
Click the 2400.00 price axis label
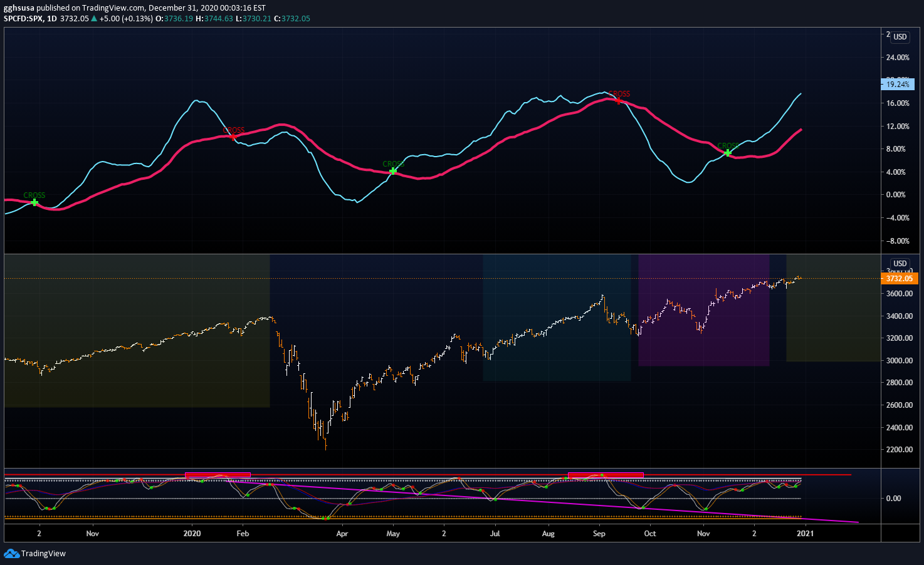point(900,427)
